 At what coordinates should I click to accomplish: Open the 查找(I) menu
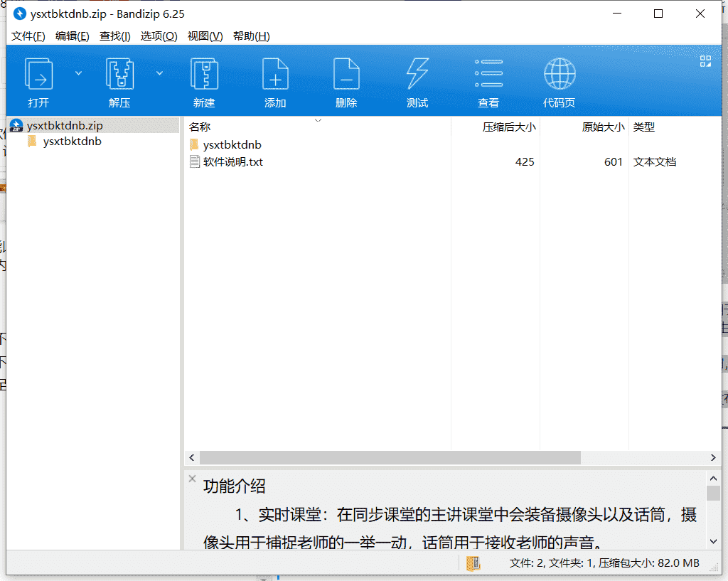pyautogui.click(x=114, y=36)
